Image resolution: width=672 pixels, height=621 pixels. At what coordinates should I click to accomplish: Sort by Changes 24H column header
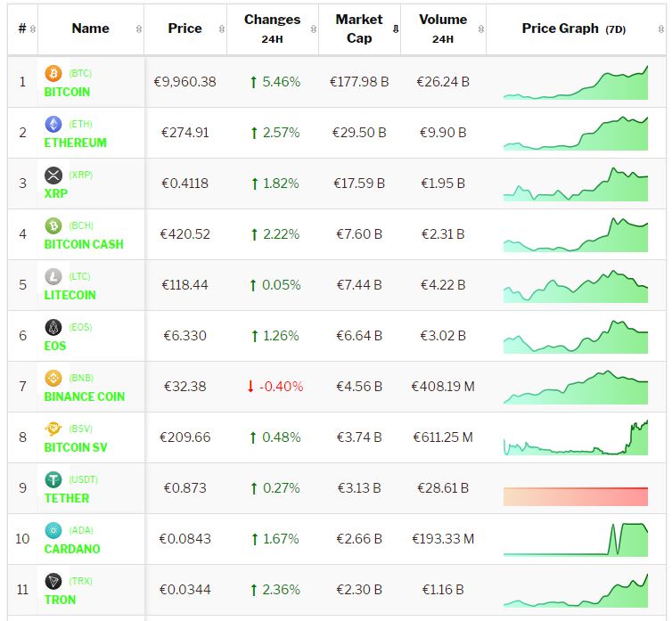point(272,29)
